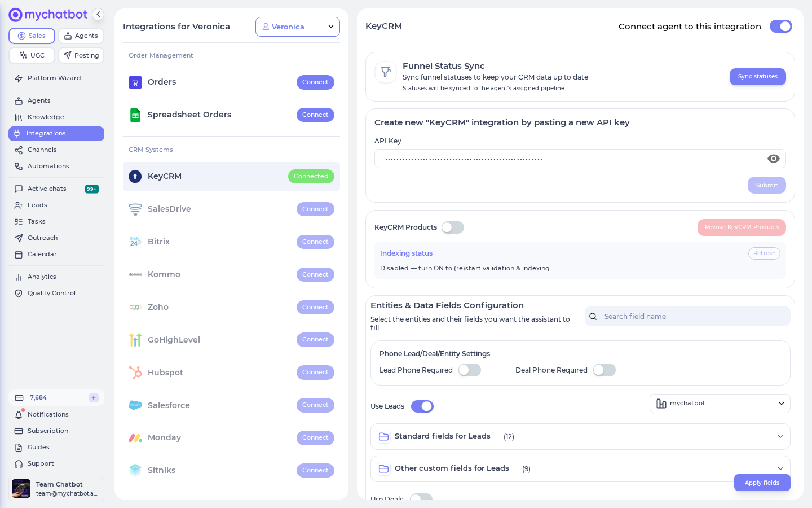Click the KeyCRM logo icon
Image resolution: width=812 pixels, height=508 pixels.
(x=135, y=177)
